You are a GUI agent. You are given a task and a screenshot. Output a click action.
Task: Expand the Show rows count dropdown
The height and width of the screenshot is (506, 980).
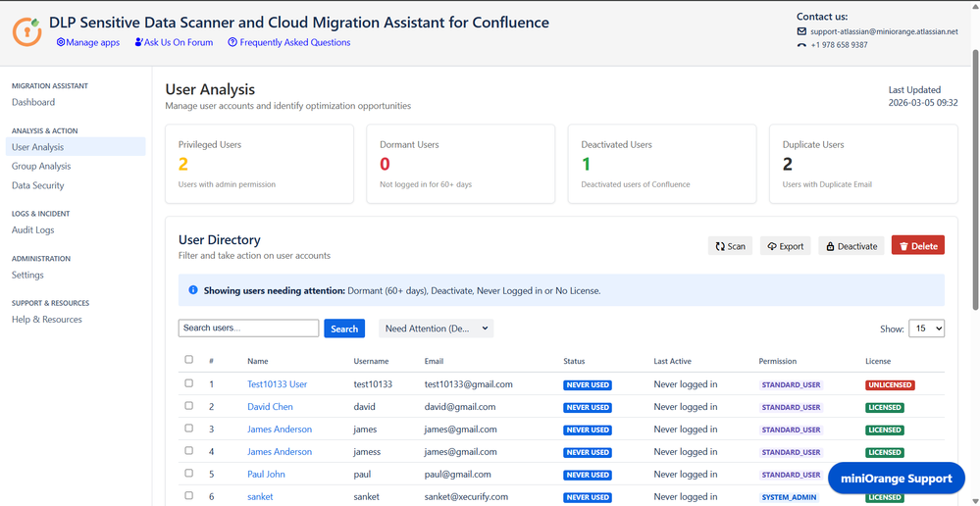coord(926,329)
